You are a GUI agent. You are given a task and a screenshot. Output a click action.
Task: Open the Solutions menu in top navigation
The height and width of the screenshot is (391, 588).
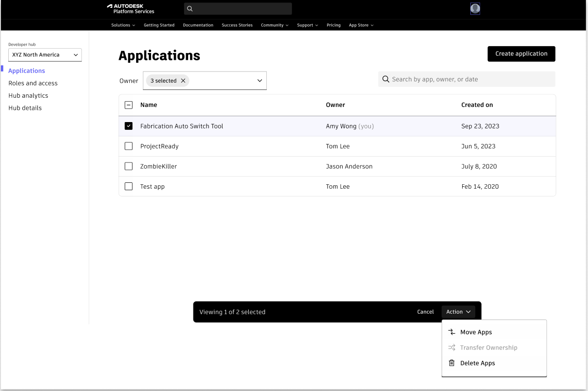point(123,25)
